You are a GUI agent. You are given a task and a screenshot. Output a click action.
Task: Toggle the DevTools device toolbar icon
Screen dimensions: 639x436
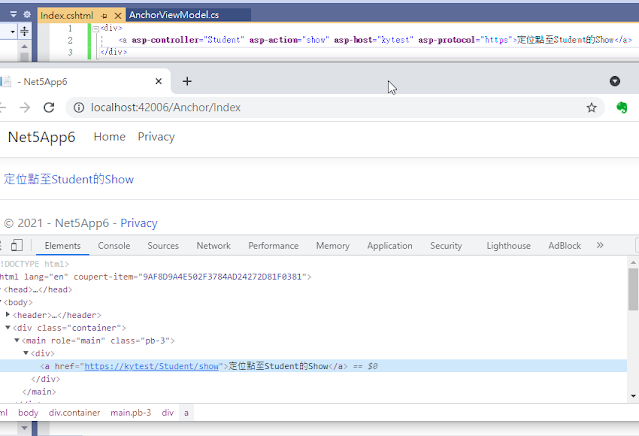click(17, 245)
